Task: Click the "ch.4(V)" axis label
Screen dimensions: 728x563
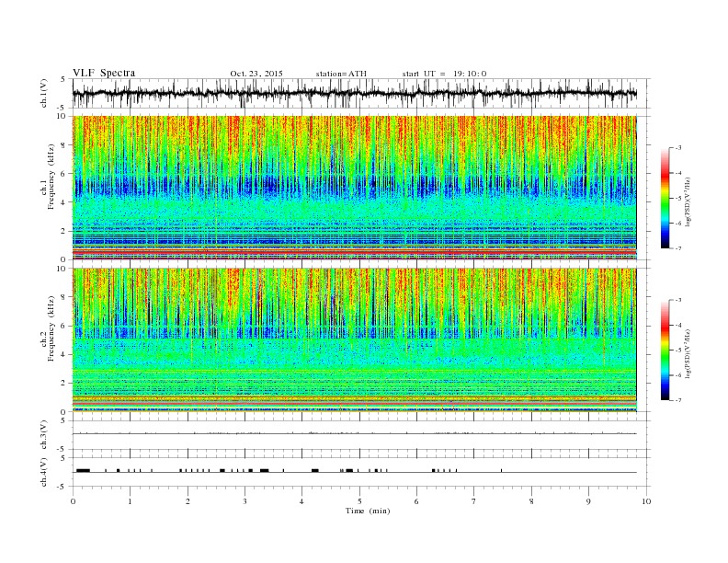Action: tap(44, 472)
